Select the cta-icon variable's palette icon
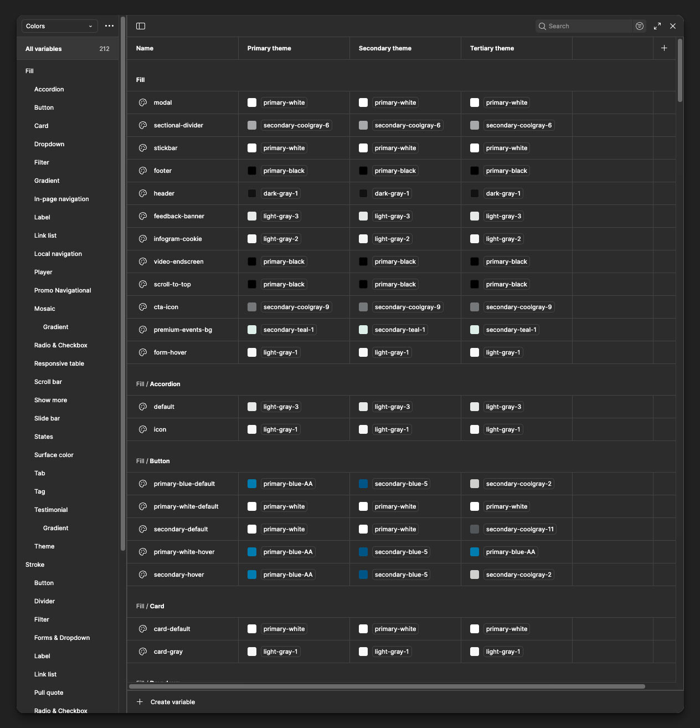This screenshot has width=700, height=728. click(x=142, y=307)
